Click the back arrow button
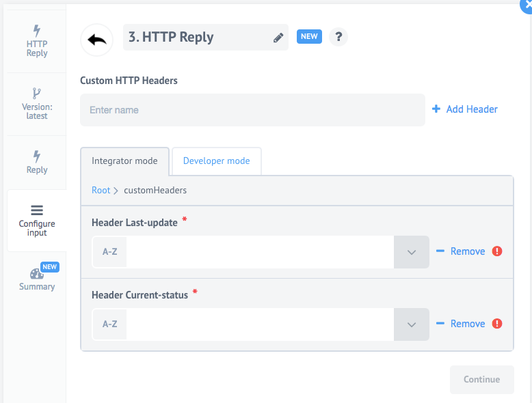This screenshot has width=532, height=403. pyautogui.click(x=96, y=40)
